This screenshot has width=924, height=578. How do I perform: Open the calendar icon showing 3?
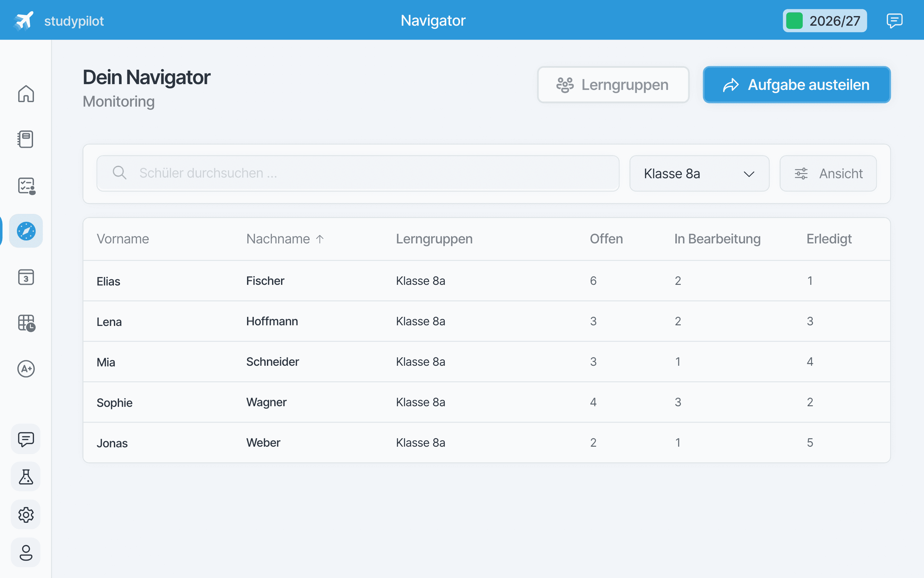coord(26,277)
